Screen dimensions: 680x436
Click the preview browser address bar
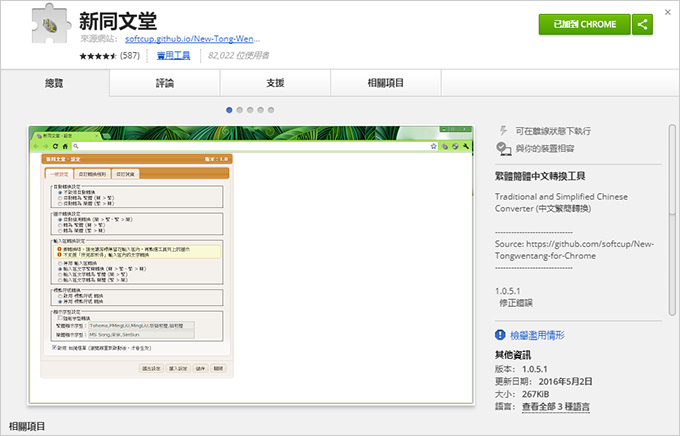(255, 146)
